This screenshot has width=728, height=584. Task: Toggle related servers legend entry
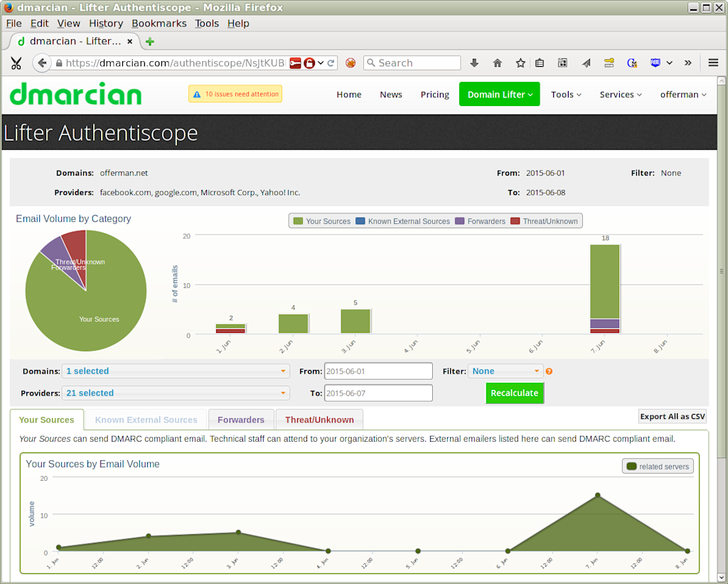pyautogui.click(x=658, y=466)
